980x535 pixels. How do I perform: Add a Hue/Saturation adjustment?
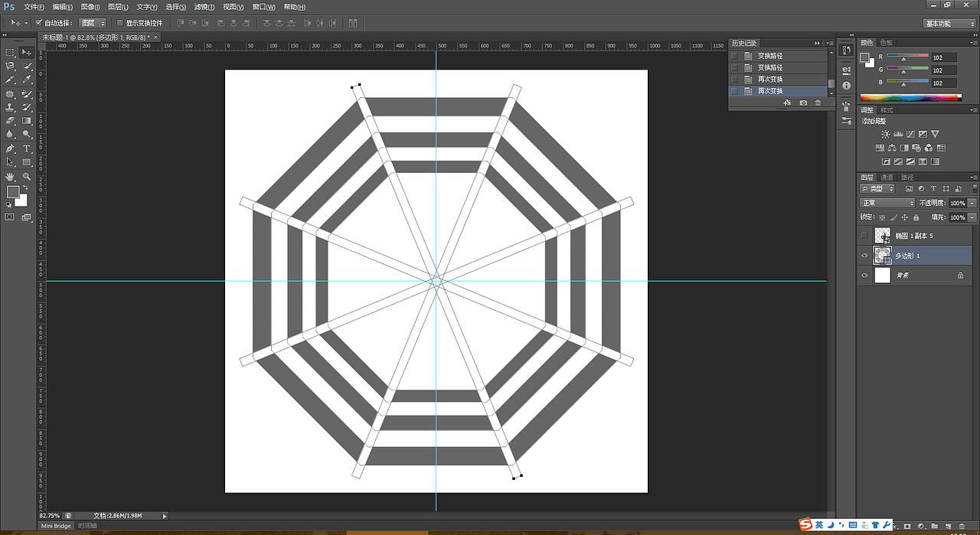pyautogui.click(x=880, y=148)
